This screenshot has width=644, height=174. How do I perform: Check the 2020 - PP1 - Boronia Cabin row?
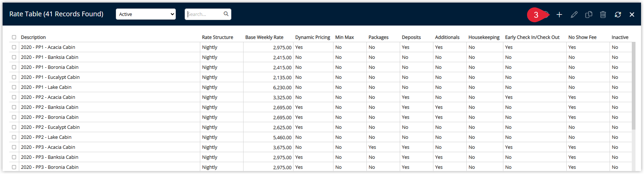coord(14,67)
